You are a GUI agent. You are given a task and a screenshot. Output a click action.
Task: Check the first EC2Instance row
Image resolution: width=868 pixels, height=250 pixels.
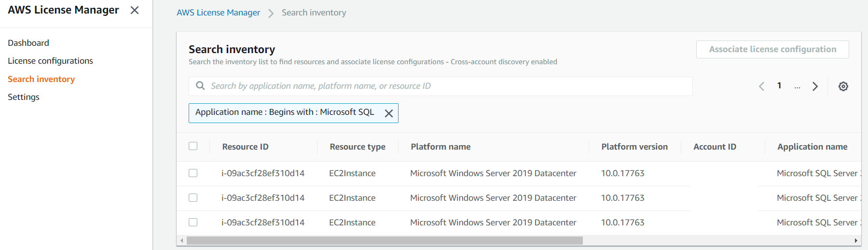click(x=193, y=173)
